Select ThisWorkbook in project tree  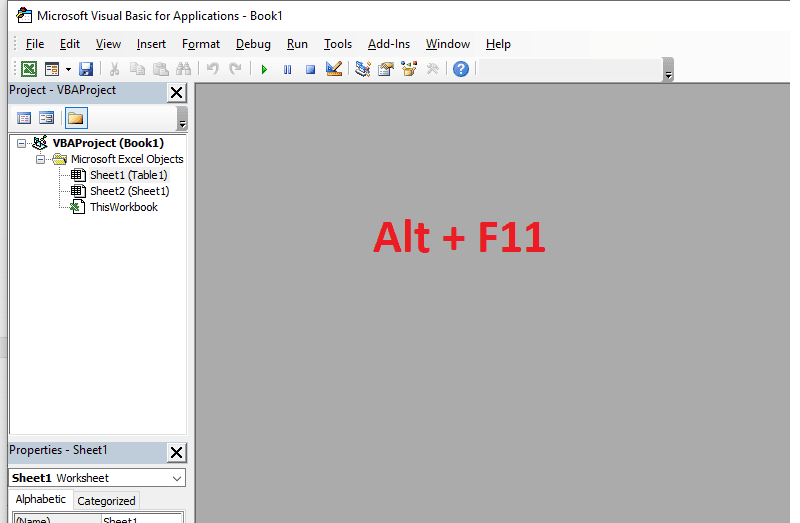click(124, 207)
